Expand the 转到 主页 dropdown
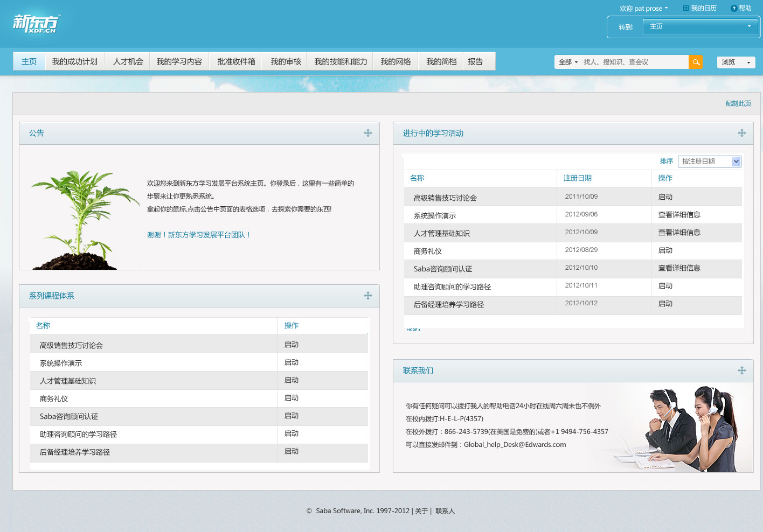 click(700, 26)
